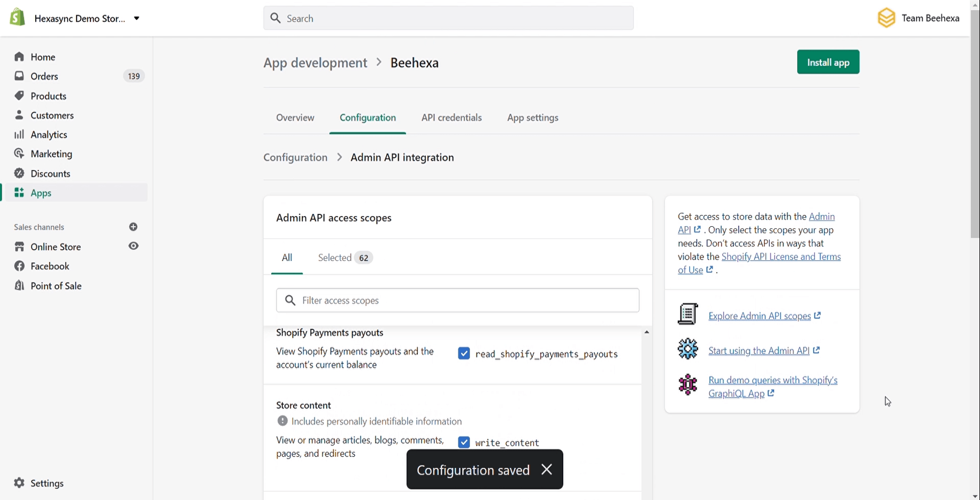Click the Team Beehexa avatar logo
The image size is (980, 500).
(x=886, y=18)
